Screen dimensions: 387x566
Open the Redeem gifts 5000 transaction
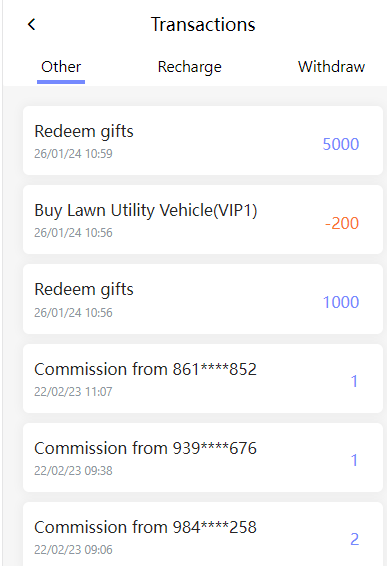pos(203,140)
